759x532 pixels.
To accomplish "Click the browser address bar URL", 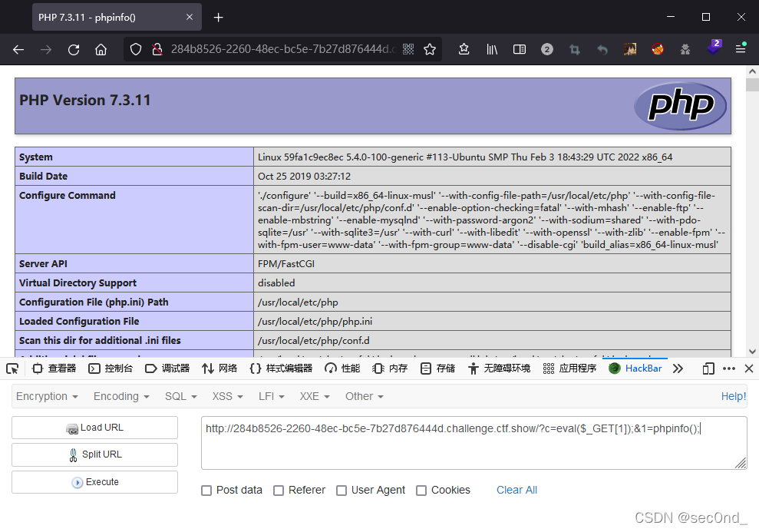I will click(x=282, y=49).
